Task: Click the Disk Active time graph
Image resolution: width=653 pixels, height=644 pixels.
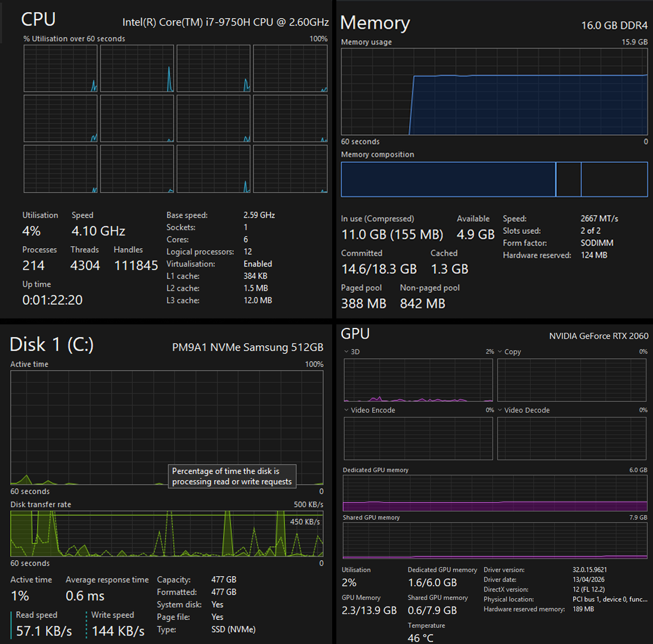Action: pyautogui.click(x=166, y=428)
